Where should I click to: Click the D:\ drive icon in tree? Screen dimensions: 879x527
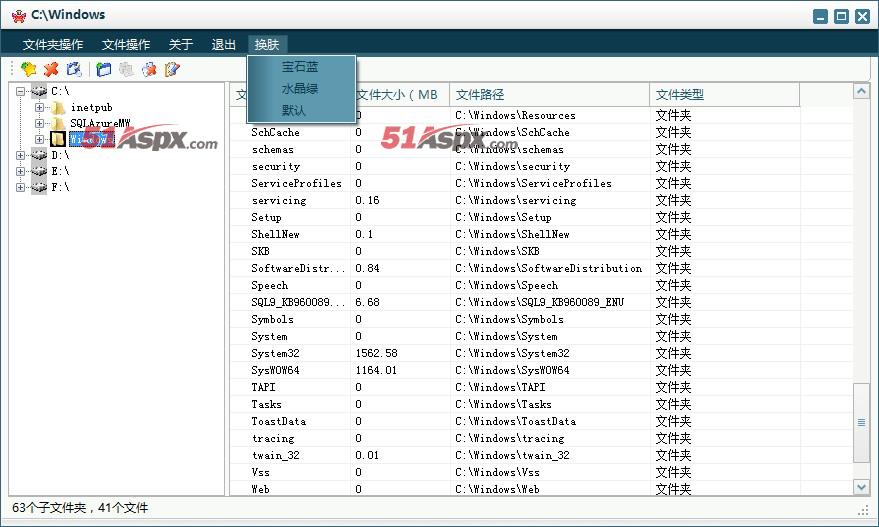39,155
